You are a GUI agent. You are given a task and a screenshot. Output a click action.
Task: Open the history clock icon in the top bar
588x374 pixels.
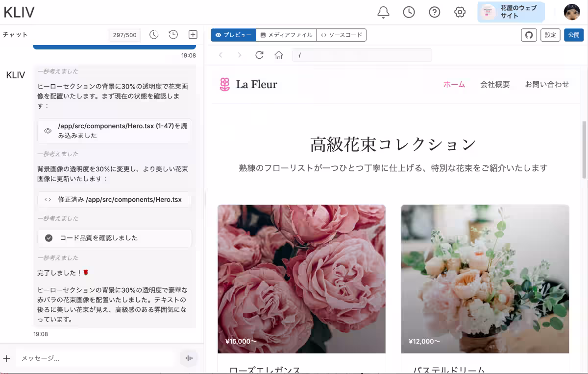tap(409, 12)
